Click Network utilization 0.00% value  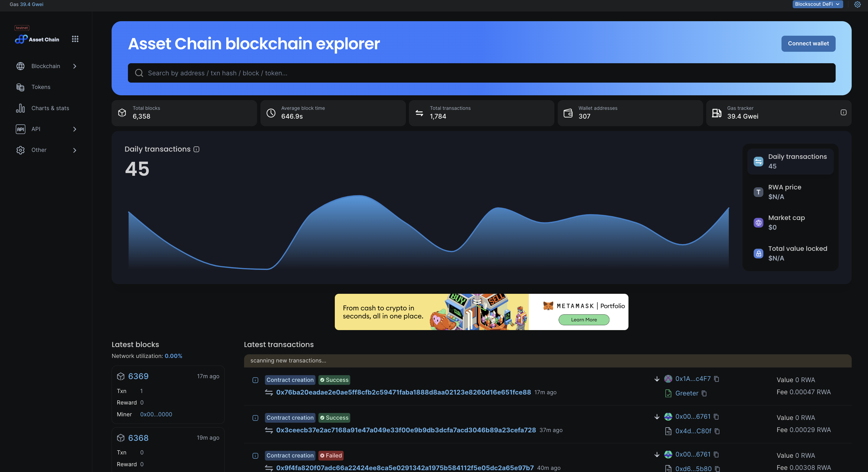(173, 356)
